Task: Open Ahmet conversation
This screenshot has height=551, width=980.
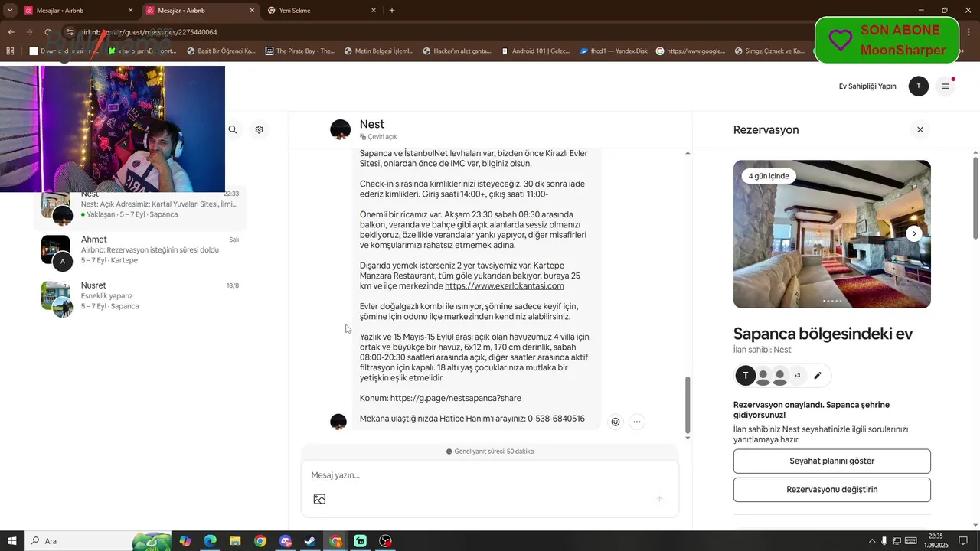Action: [x=140, y=251]
